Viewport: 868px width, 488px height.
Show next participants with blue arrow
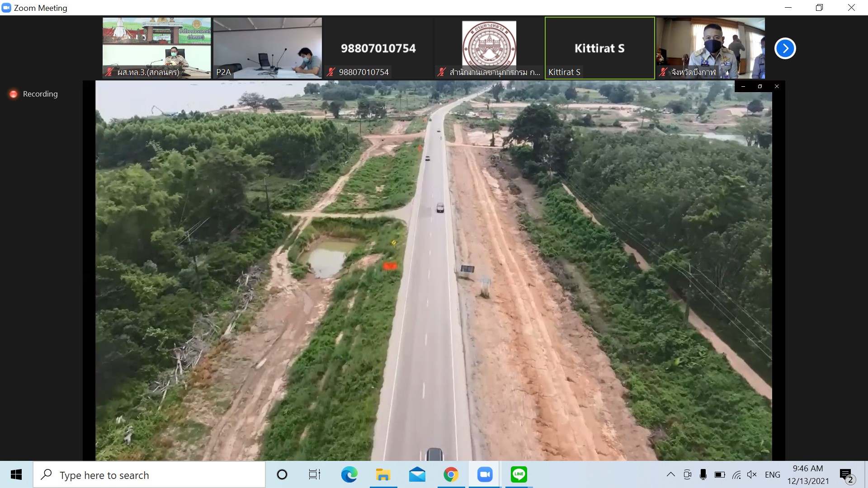coord(785,48)
